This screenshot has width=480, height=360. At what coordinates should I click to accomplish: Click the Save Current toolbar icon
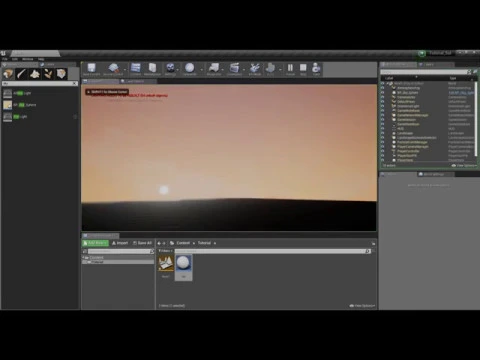click(91, 69)
